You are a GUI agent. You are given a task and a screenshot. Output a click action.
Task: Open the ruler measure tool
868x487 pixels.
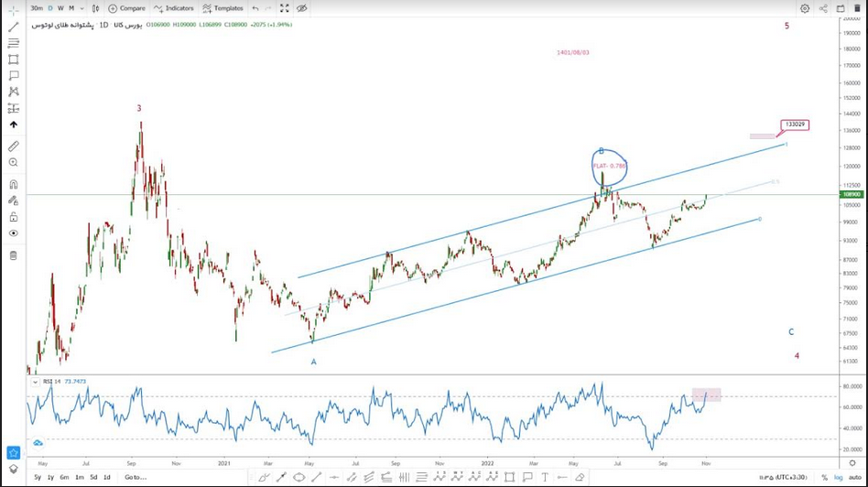click(x=14, y=146)
